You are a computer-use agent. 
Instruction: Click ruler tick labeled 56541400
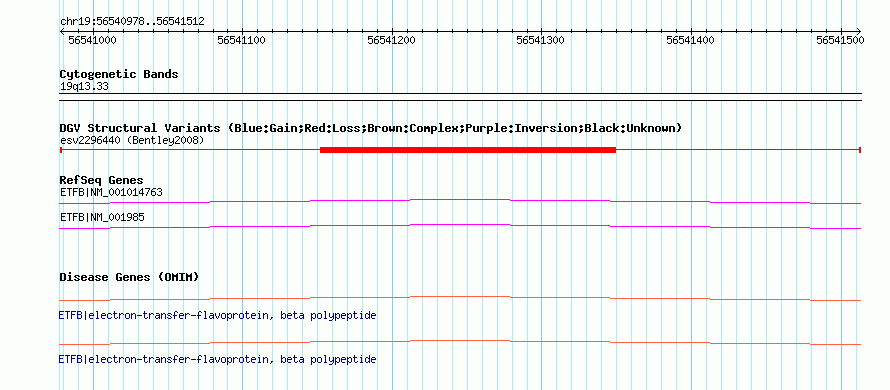690,40
